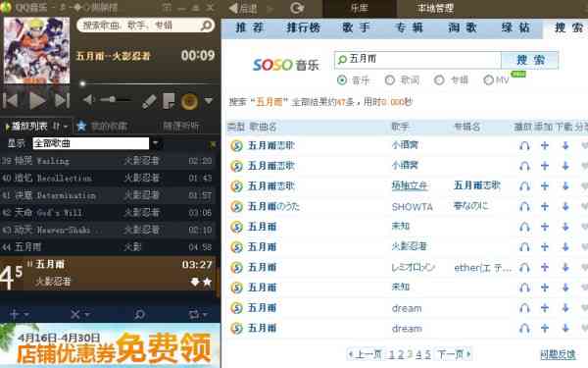Click the magnifier in player search box
The height and width of the screenshot is (368, 588).
[206, 26]
